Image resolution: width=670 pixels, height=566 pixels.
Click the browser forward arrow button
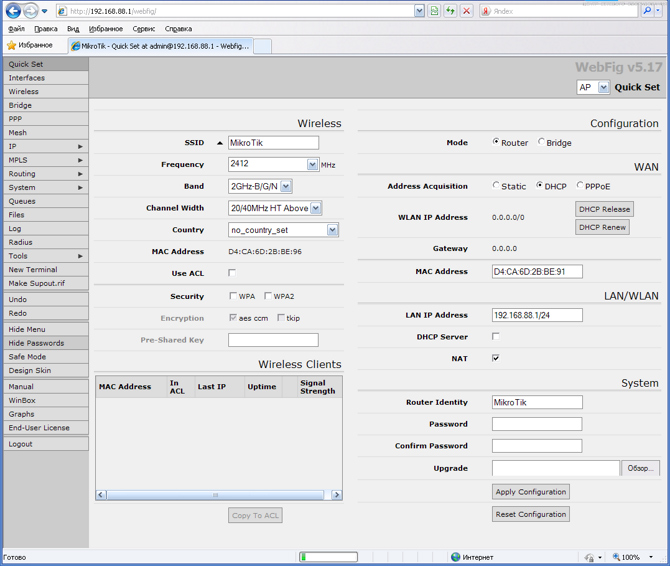point(32,11)
